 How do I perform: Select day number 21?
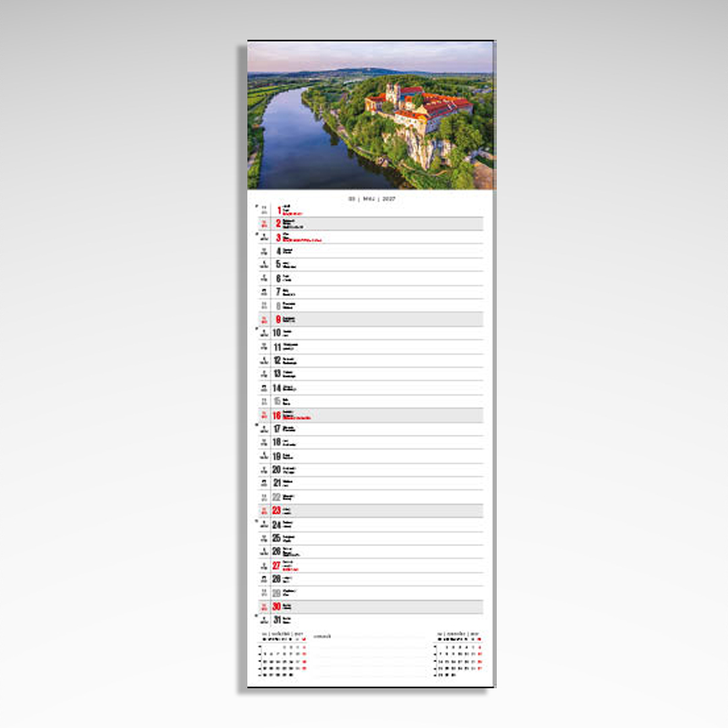click(x=277, y=483)
